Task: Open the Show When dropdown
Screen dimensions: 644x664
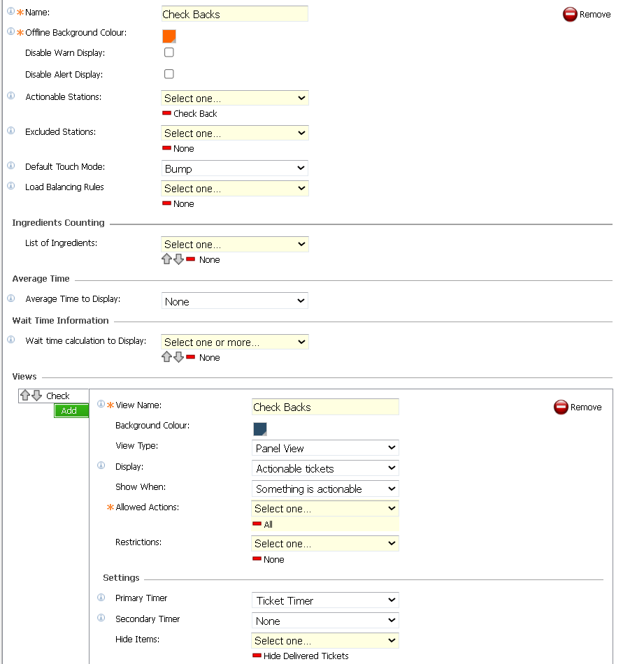Action: pos(325,489)
